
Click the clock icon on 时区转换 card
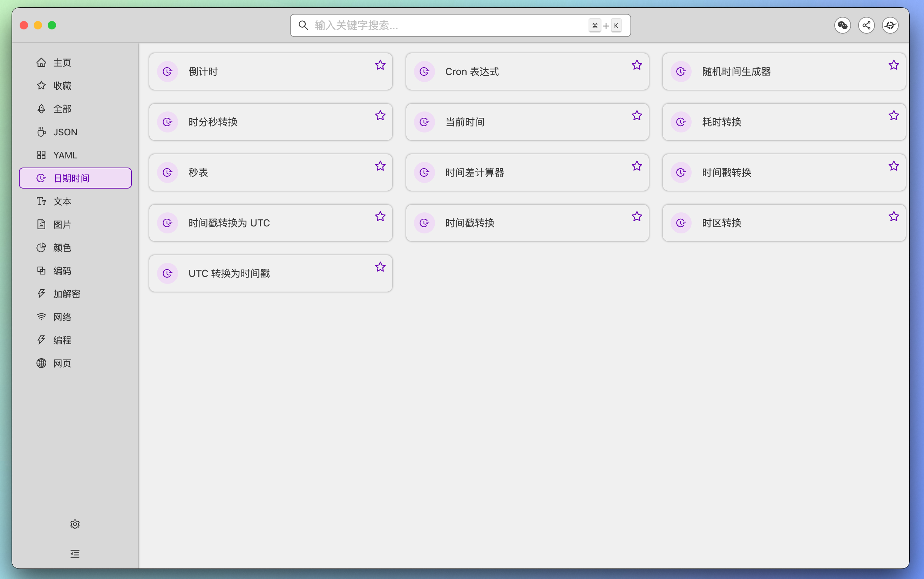pyautogui.click(x=681, y=223)
